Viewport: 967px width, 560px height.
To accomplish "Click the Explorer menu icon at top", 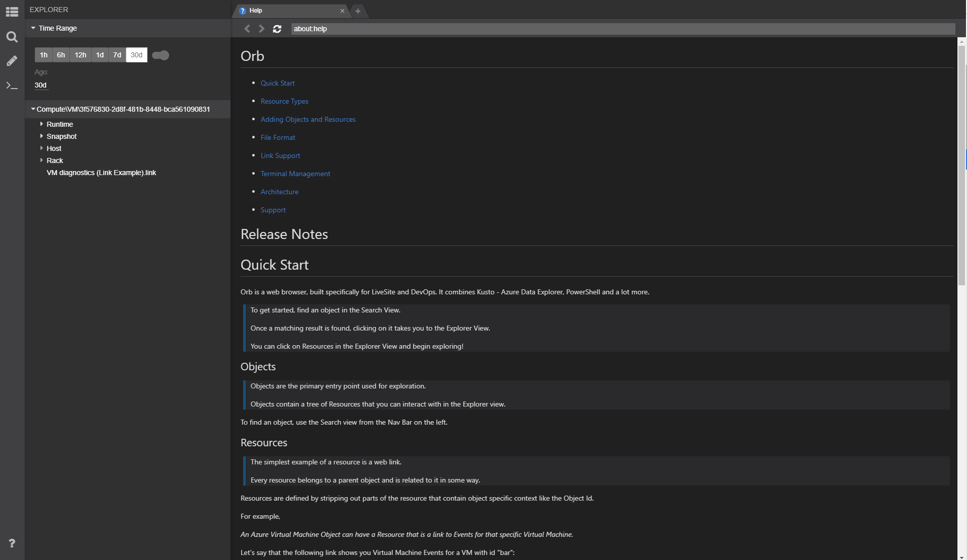I will (12, 10).
